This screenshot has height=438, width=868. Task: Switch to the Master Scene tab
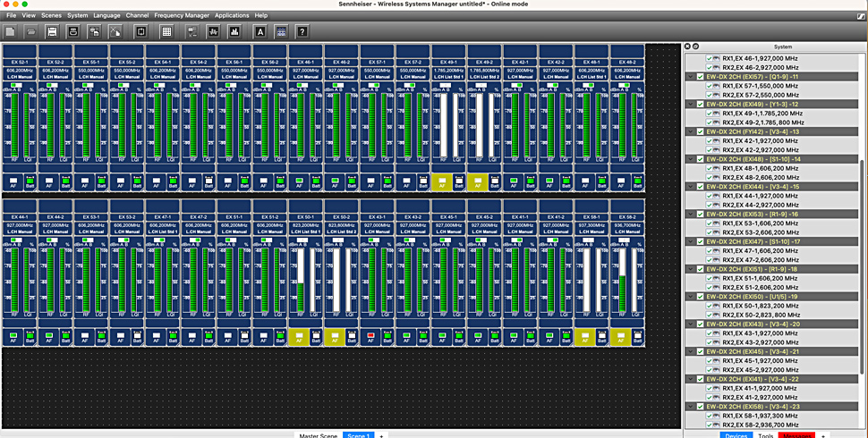(x=319, y=434)
